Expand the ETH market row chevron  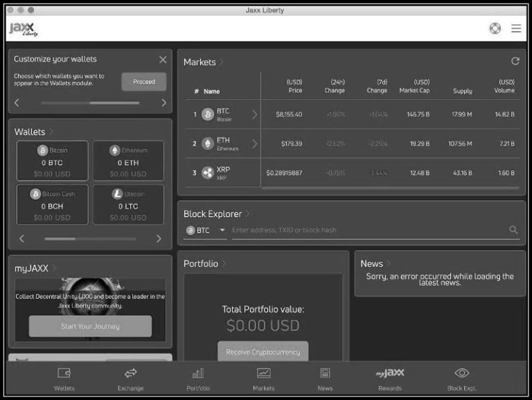[x=254, y=144]
